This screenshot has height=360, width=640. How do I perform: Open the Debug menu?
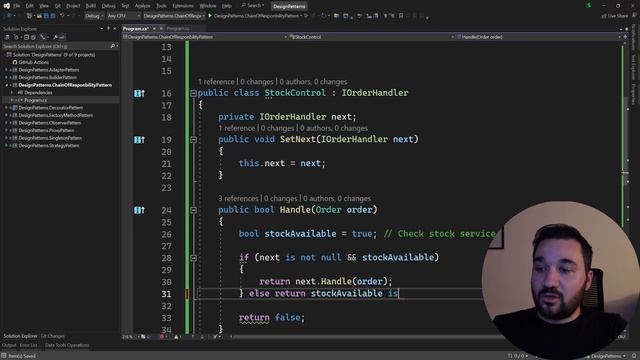(108, 6)
